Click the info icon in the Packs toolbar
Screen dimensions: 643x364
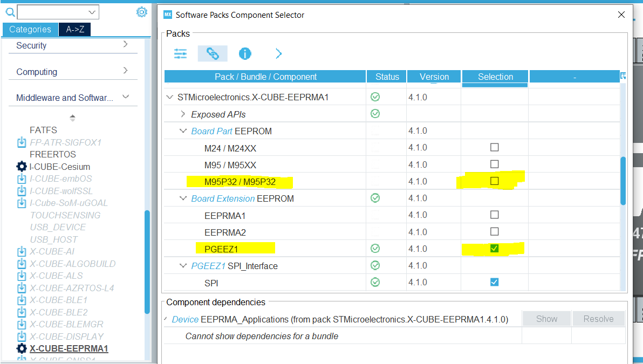point(245,53)
